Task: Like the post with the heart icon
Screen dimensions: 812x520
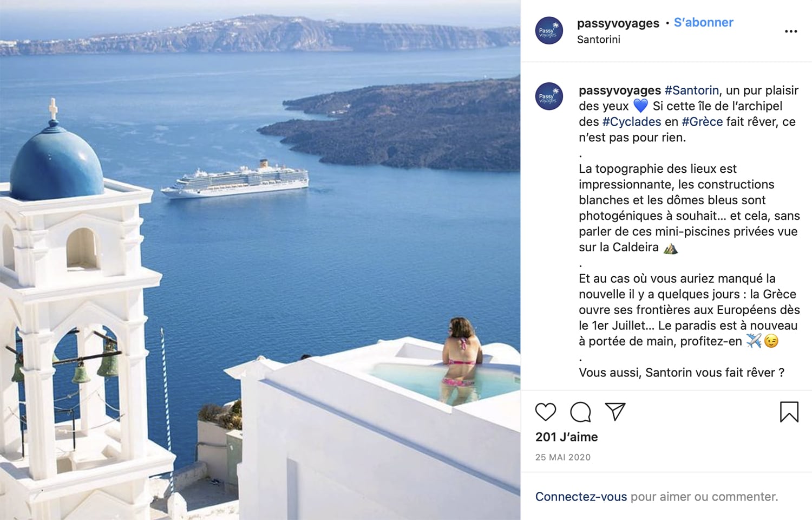Action: click(x=546, y=412)
